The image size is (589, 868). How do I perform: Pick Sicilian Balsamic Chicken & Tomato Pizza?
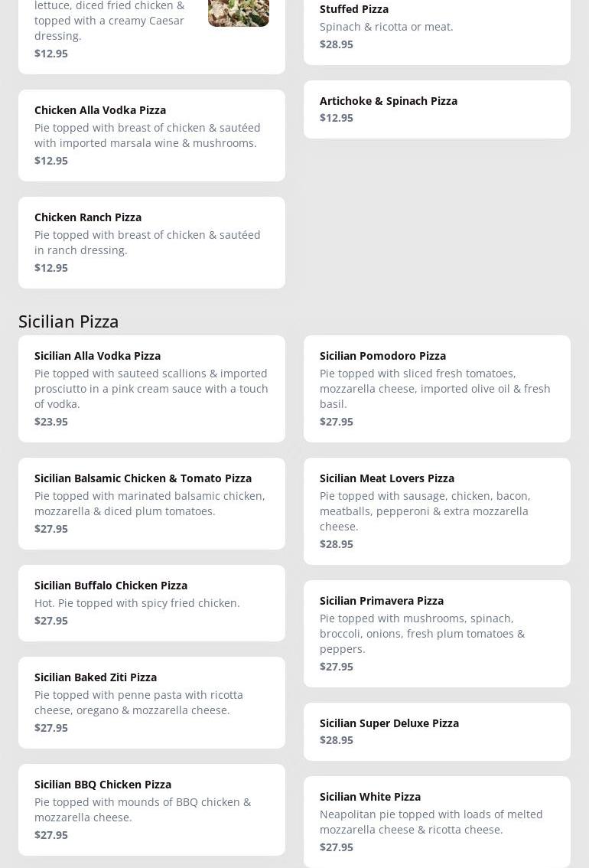coord(151,503)
